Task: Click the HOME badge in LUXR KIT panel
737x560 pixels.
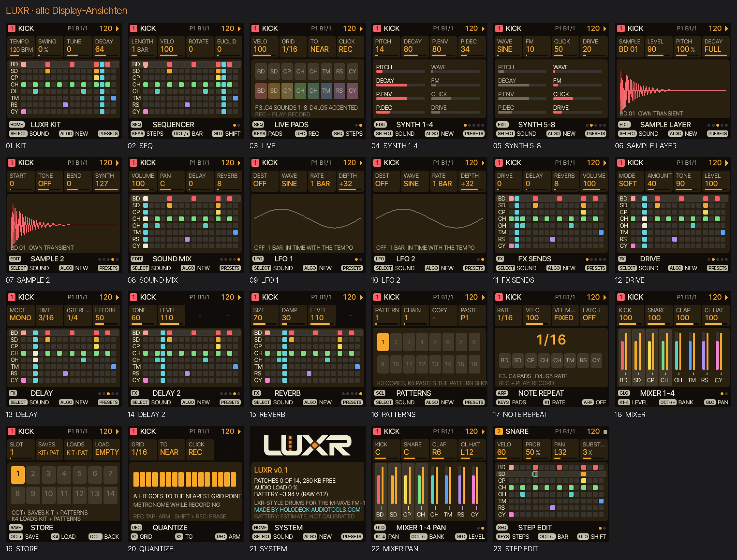Action: pyautogui.click(x=16, y=125)
